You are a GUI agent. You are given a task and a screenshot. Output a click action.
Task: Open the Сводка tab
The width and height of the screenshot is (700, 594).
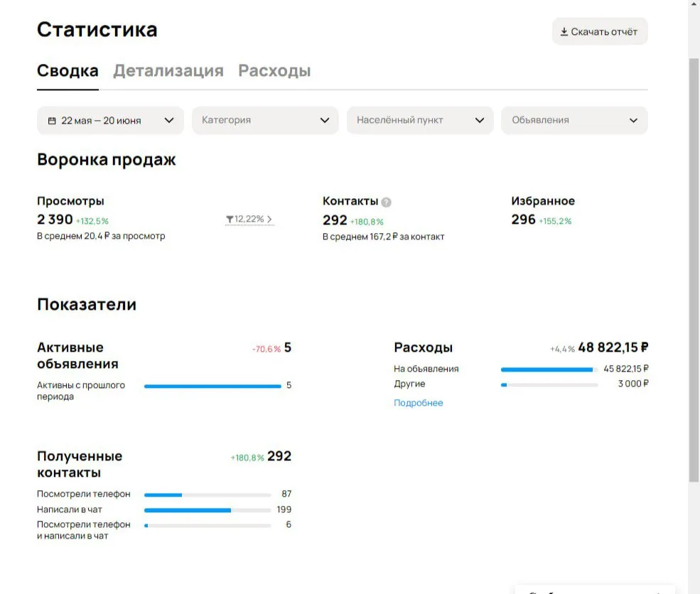point(68,70)
